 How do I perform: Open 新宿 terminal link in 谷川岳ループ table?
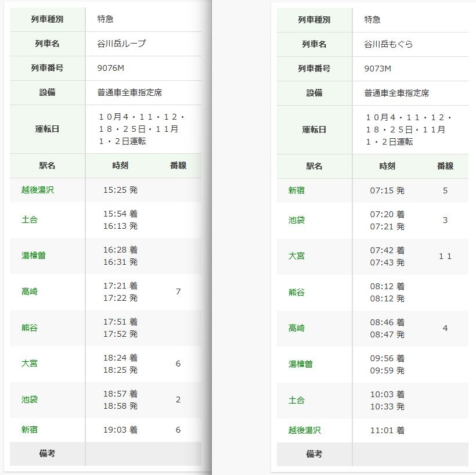(x=30, y=430)
